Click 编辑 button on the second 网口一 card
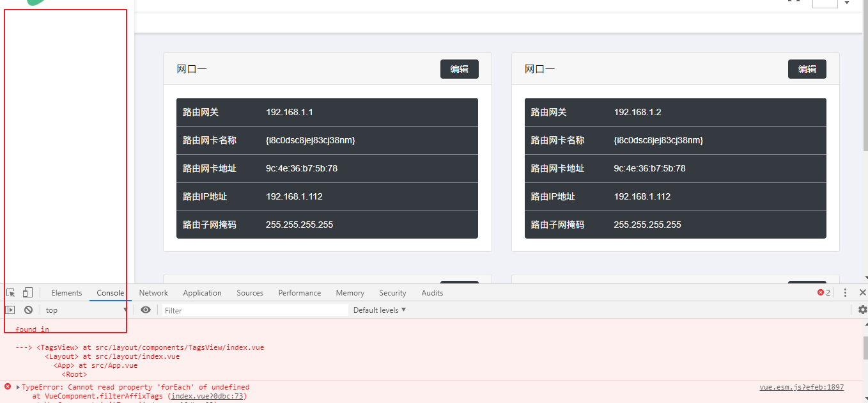 [807, 68]
